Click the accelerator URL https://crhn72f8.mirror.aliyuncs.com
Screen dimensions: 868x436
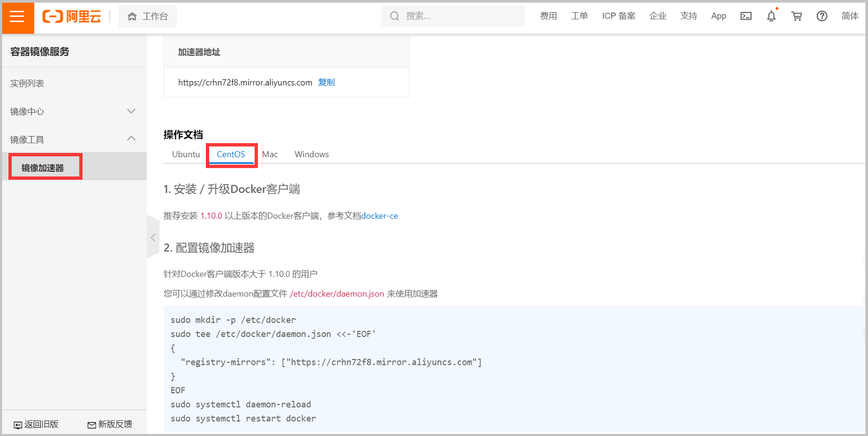click(x=245, y=82)
